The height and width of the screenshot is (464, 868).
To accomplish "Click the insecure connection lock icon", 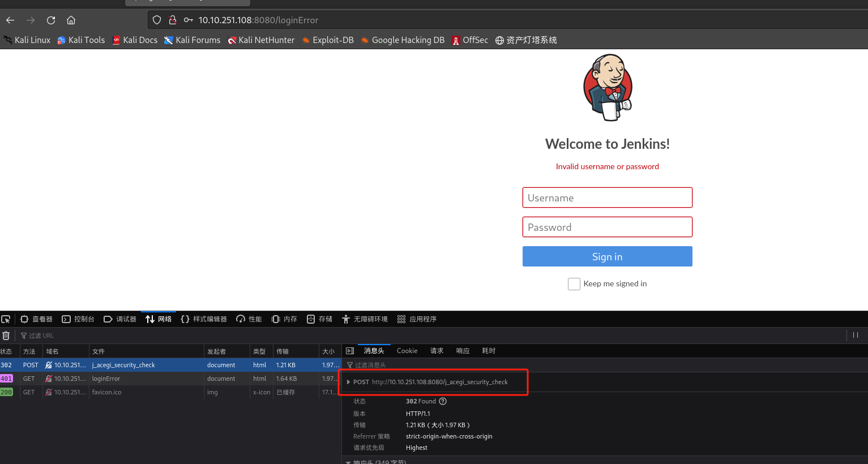I will 173,20.
